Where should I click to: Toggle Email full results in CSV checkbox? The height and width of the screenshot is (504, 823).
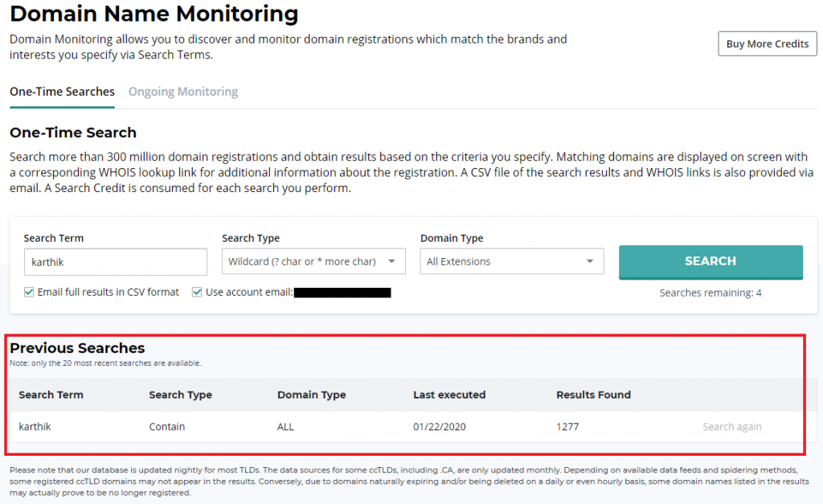29,292
